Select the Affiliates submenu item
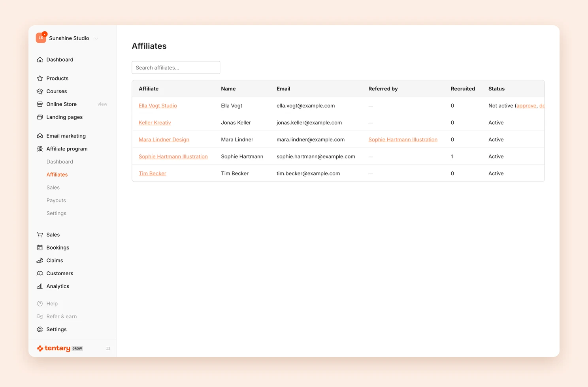This screenshot has width=588, height=387. tap(57, 175)
